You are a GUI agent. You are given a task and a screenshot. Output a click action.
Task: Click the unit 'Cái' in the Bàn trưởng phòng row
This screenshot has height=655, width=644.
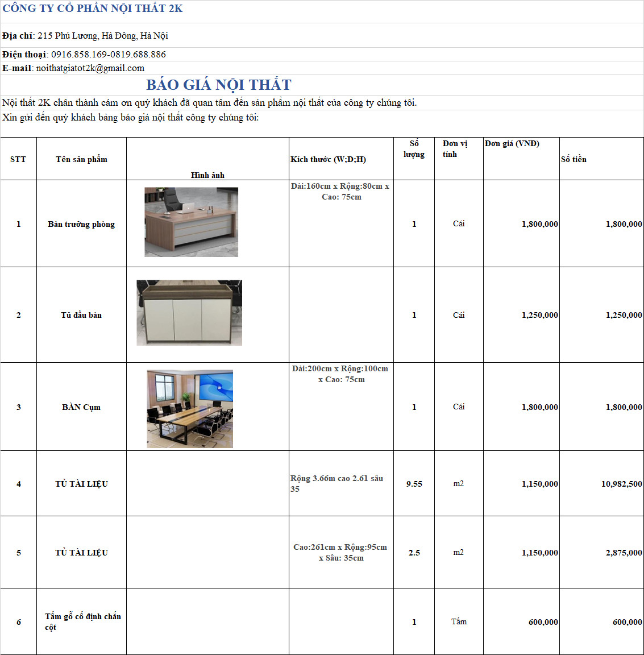(459, 223)
